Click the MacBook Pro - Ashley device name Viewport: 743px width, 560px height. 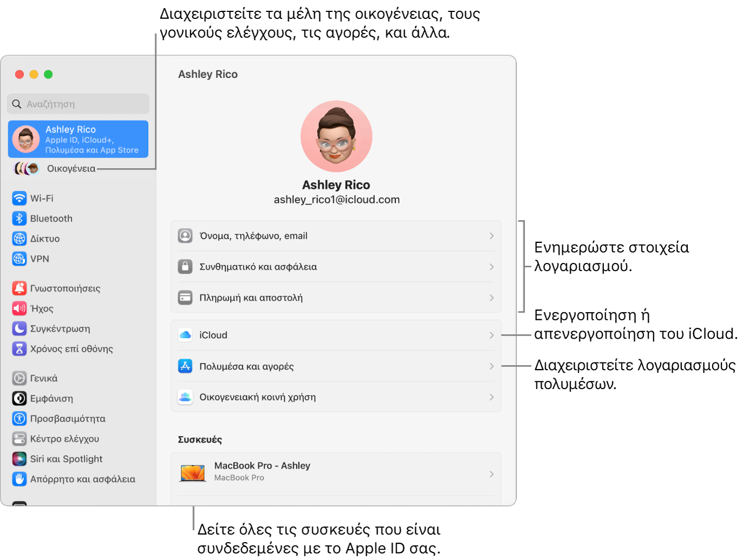pyautogui.click(x=262, y=465)
